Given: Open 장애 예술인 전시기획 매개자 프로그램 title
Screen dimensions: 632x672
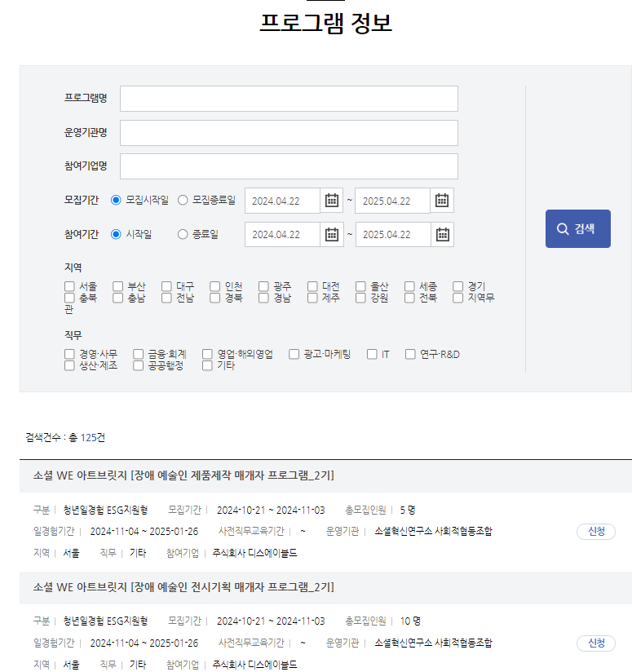Looking at the screenshot, I should tap(183, 586).
